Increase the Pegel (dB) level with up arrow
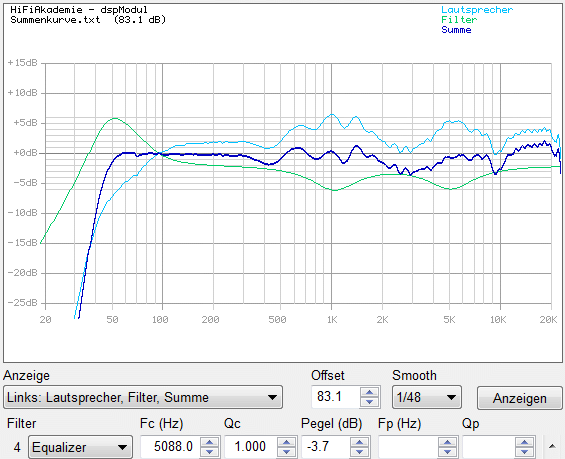Image resolution: width=565 pixels, height=459 pixels. [x=359, y=442]
